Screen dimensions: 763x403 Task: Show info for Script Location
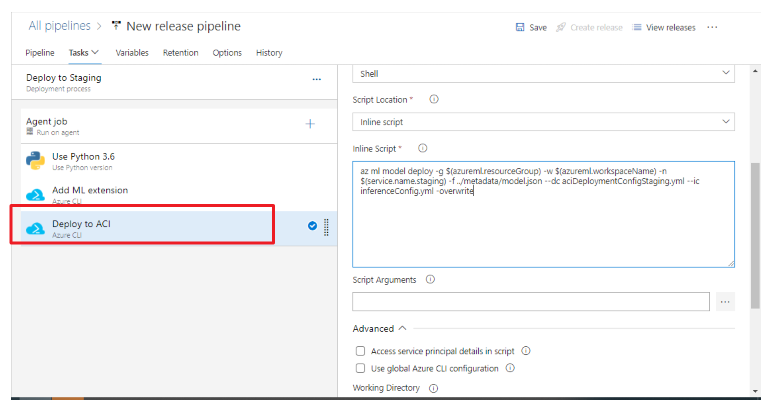(x=434, y=99)
